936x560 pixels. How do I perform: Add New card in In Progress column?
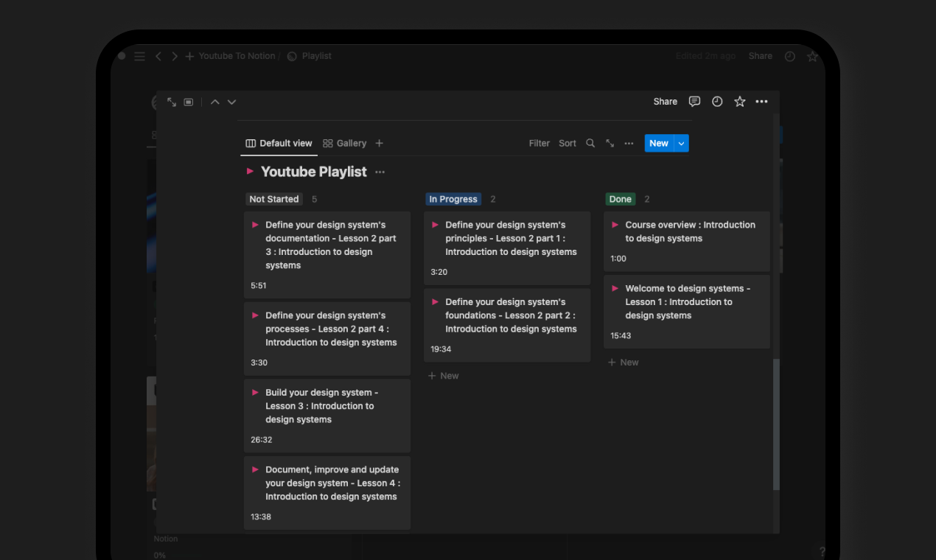(x=444, y=376)
